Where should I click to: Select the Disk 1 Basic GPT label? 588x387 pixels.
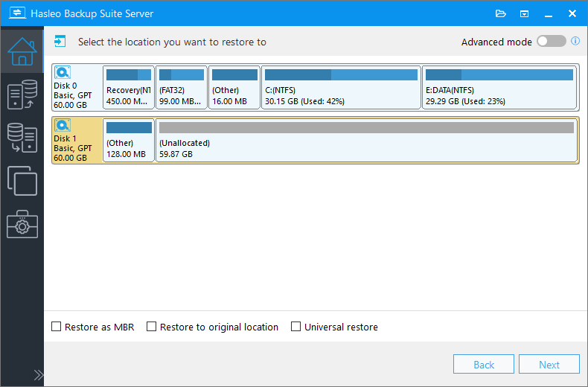pos(72,148)
